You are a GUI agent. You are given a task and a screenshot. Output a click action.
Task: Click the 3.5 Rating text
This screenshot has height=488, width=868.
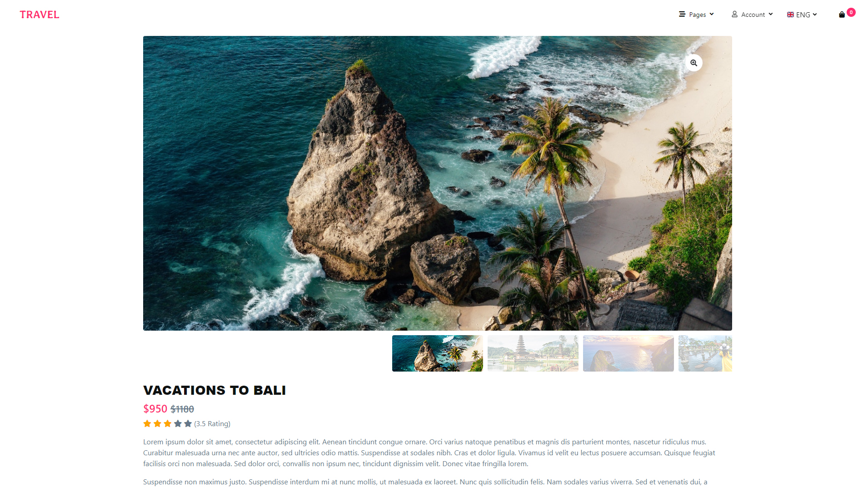[x=212, y=423]
